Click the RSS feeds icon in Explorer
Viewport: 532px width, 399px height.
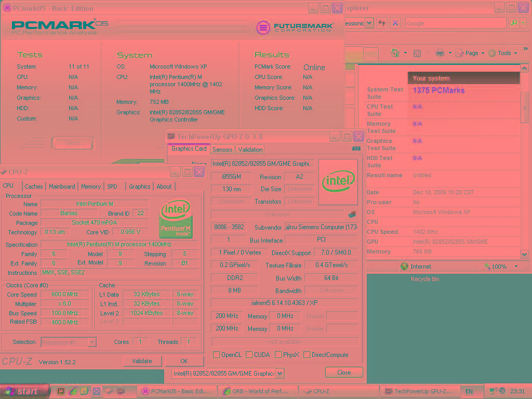click(x=417, y=54)
